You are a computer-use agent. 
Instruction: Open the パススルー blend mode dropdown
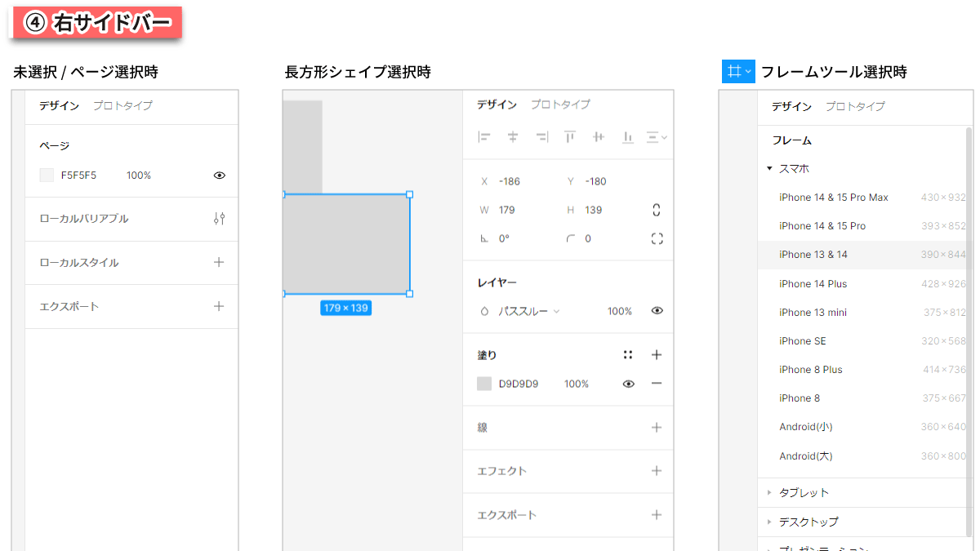pyautogui.click(x=529, y=311)
